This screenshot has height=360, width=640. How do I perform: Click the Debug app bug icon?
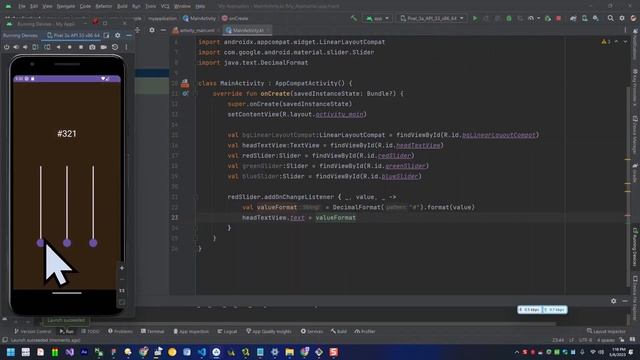point(509,18)
